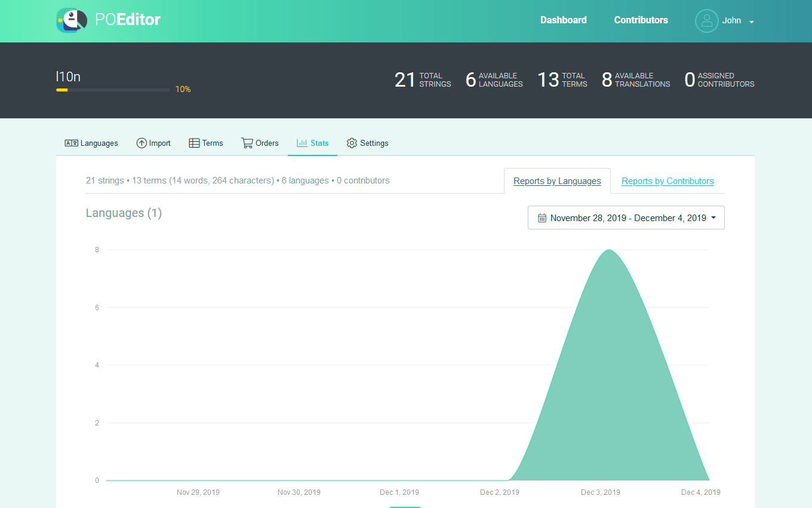
Task: Open the Dashboard menu item
Action: (563, 20)
